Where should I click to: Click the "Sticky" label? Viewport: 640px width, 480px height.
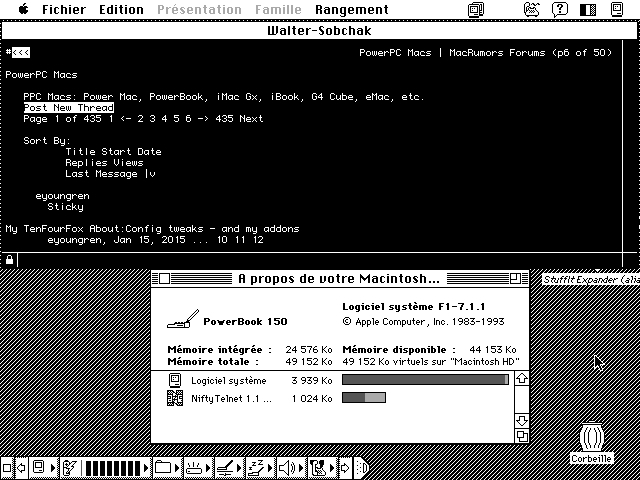click(65, 207)
